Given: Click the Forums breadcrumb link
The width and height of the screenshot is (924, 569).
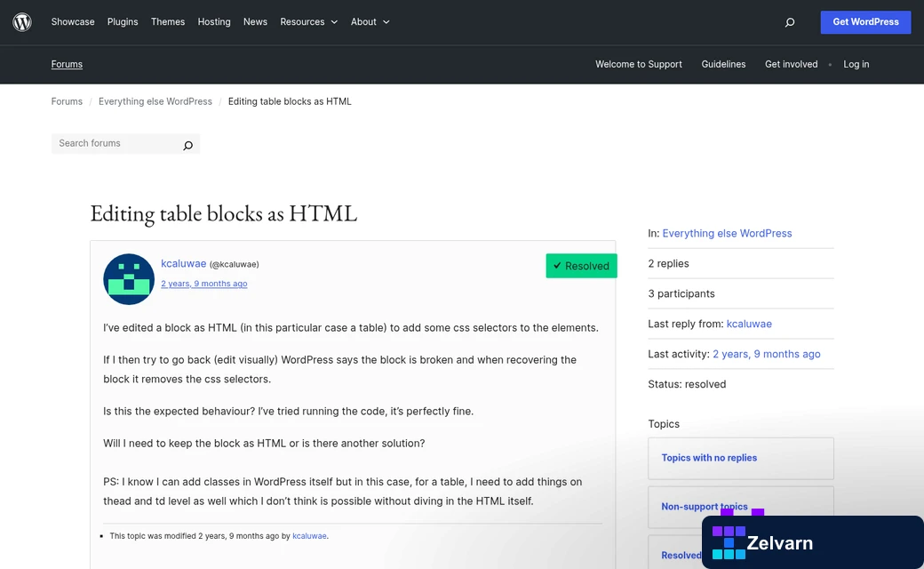Looking at the screenshot, I should 67,101.
